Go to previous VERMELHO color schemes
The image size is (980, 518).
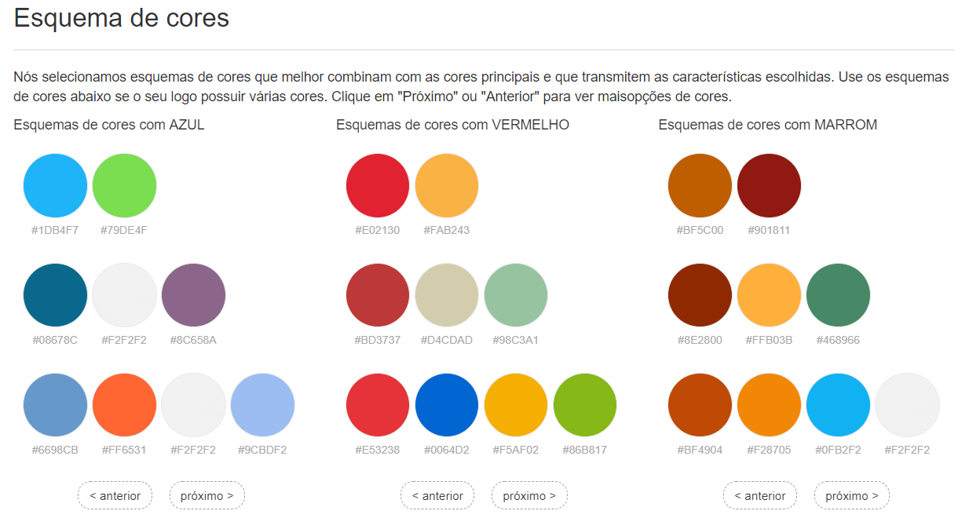click(437, 495)
